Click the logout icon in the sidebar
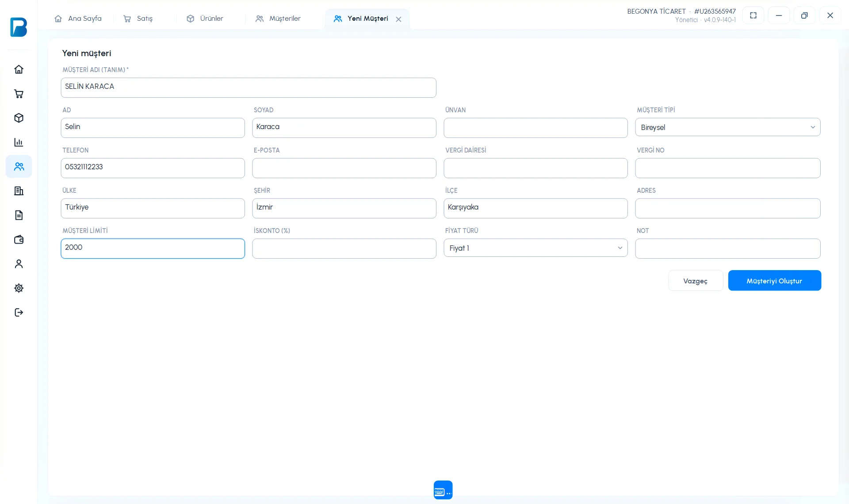Screen dimensions: 849x504 pos(19,313)
